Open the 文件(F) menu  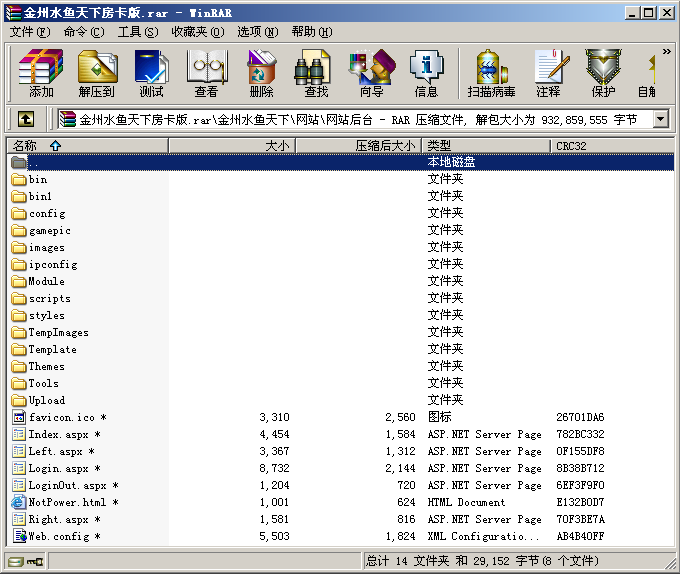29,32
